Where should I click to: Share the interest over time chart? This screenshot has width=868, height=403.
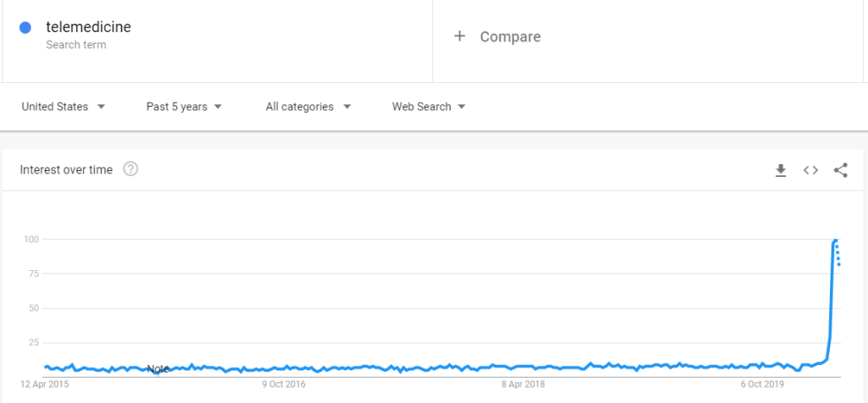(840, 170)
